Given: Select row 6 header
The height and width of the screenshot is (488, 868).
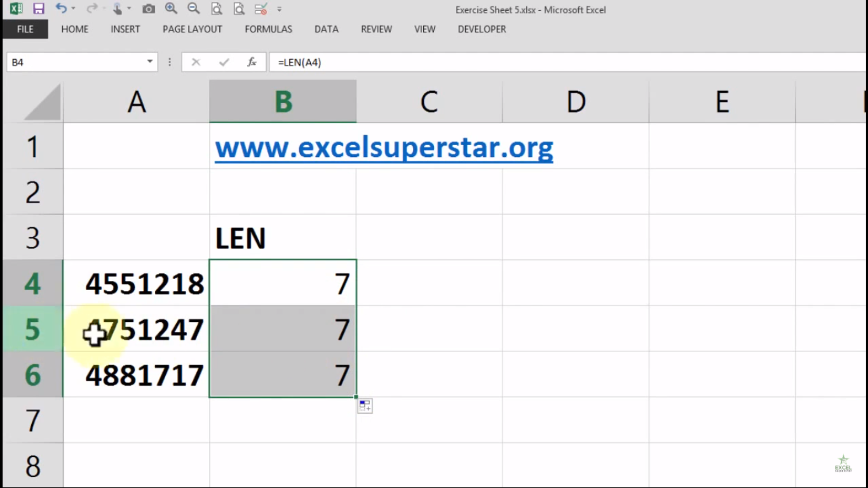Looking at the screenshot, I should point(33,375).
